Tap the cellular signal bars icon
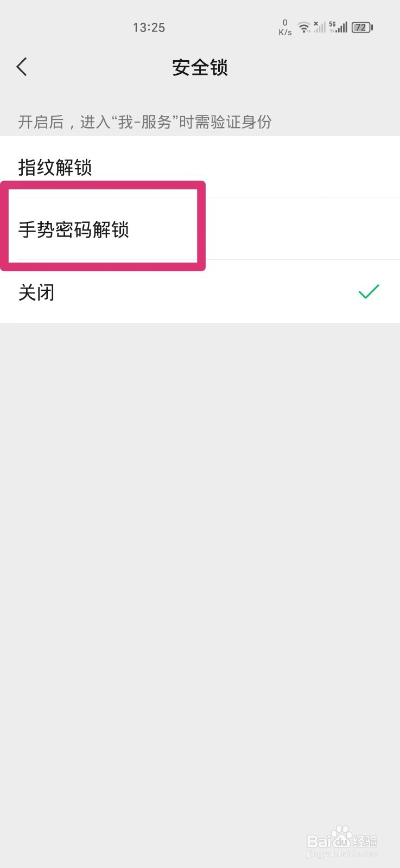 (x=342, y=27)
